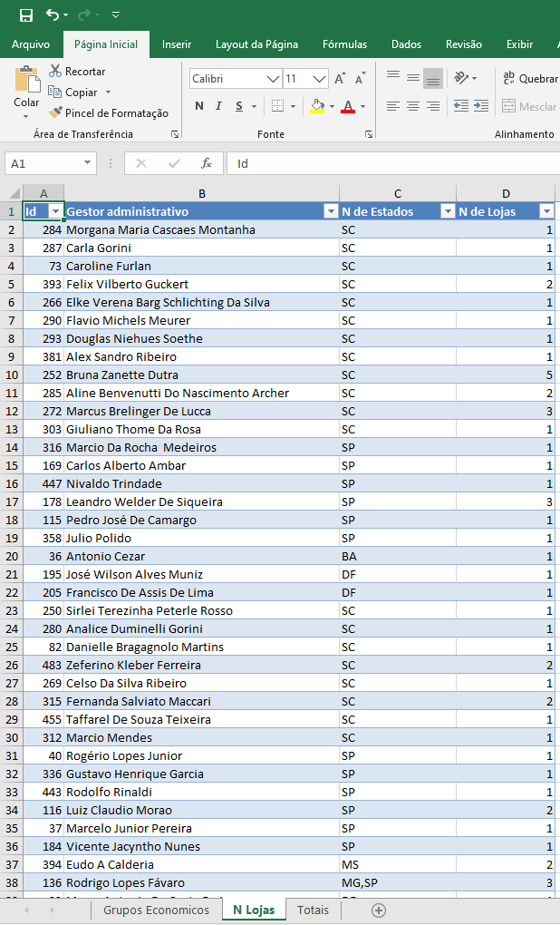The image size is (560, 925).
Task: Click the Colar paste icon
Action: pyautogui.click(x=26, y=82)
